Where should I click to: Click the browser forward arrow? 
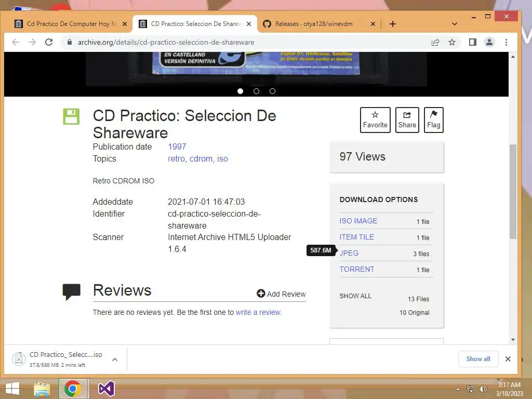pos(32,42)
